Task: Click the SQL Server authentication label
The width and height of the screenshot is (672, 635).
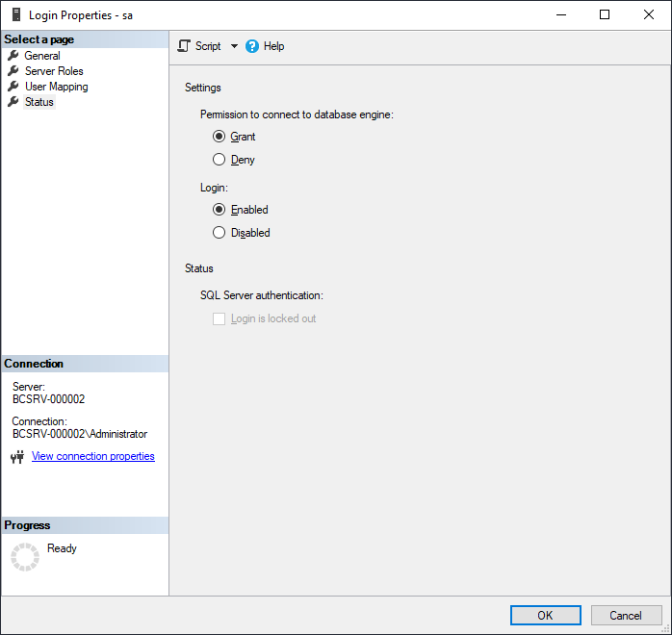Action: coord(262,295)
